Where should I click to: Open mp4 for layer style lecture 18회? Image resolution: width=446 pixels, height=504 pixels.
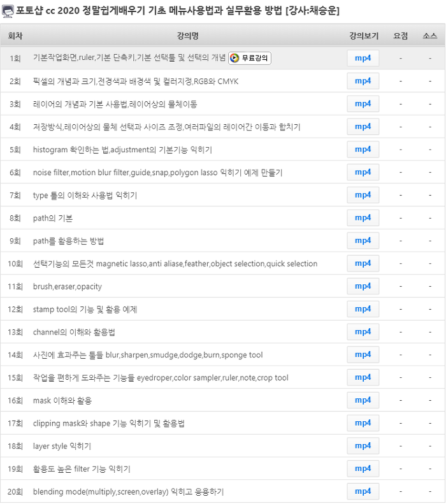363,446
